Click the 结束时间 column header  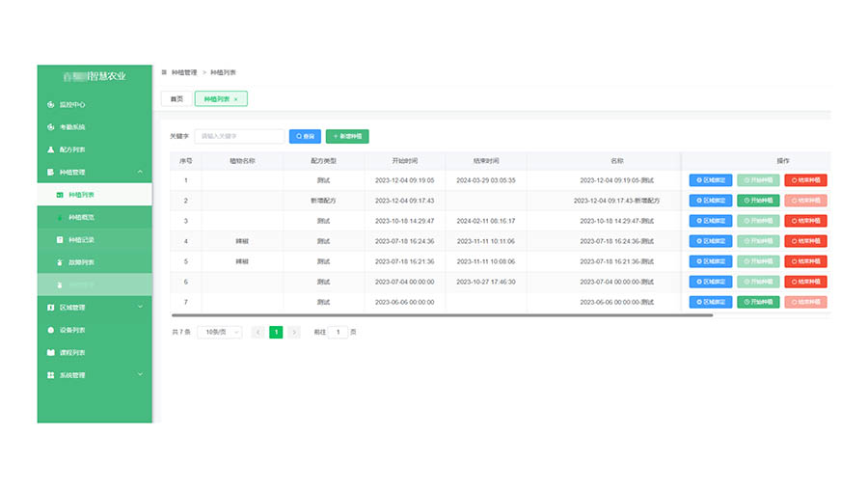pyautogui.click(x=486, y=161)
